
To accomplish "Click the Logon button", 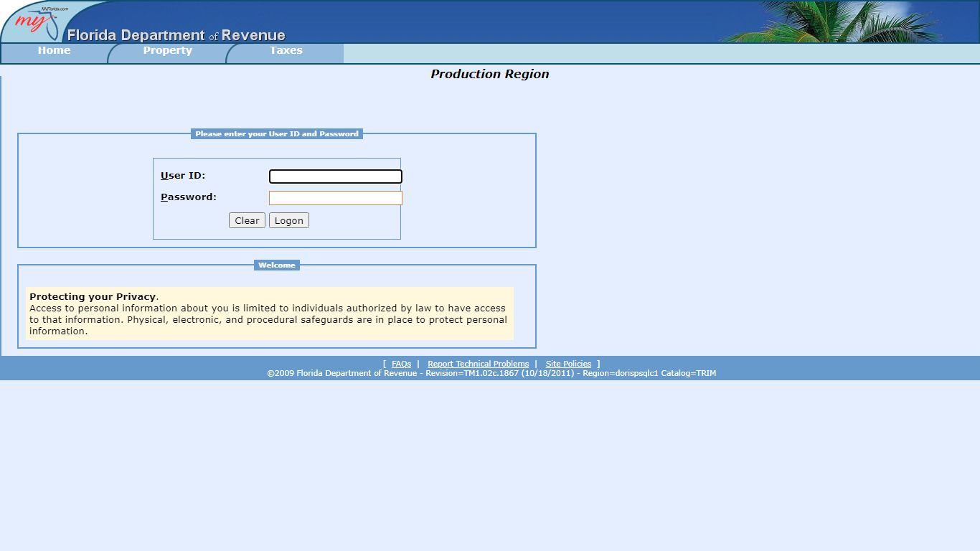I will (x=289, y=220).
